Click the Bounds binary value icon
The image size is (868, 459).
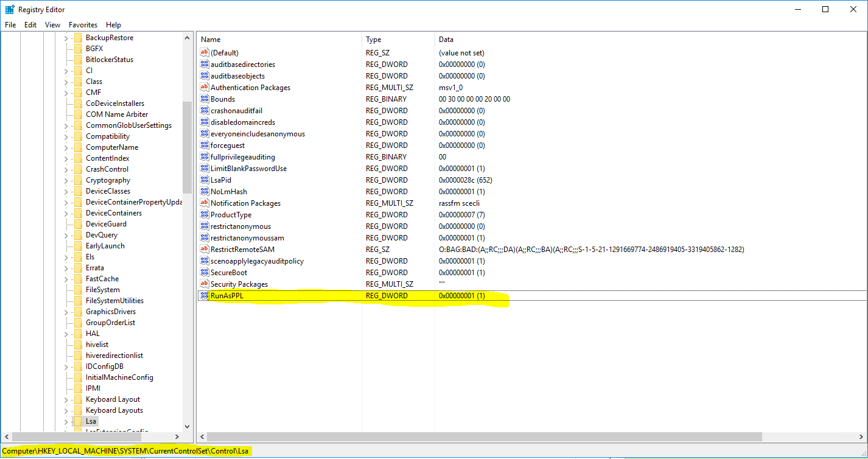coord(205,99)
